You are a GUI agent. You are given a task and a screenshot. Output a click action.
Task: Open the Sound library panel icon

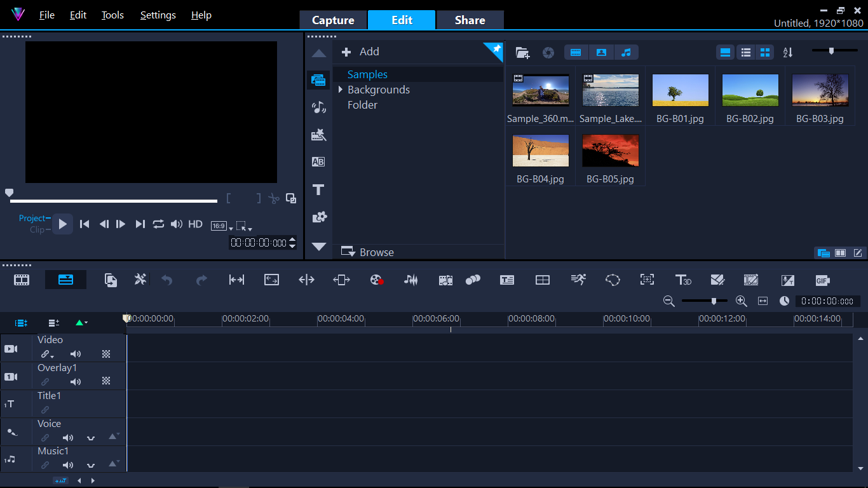318,107
